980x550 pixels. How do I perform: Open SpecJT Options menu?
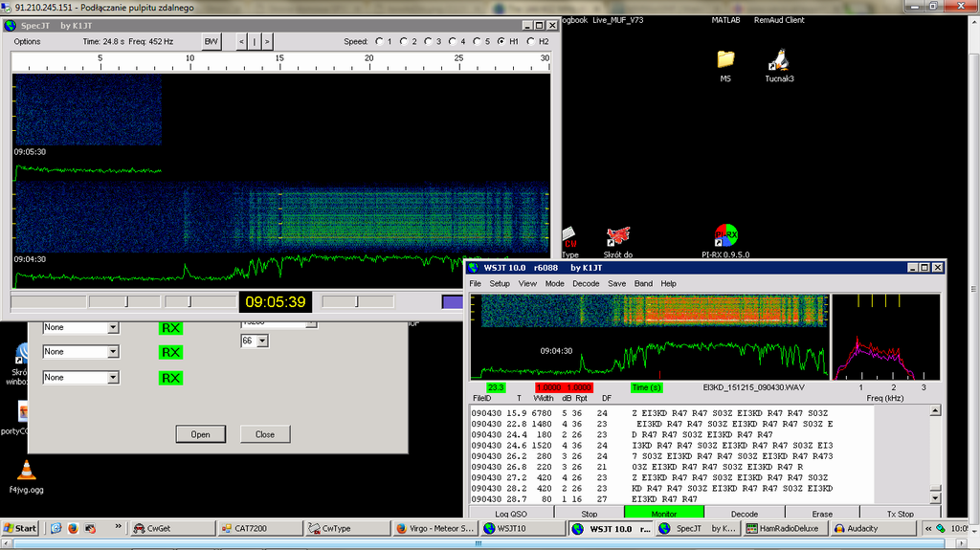[x=27, y=41]
